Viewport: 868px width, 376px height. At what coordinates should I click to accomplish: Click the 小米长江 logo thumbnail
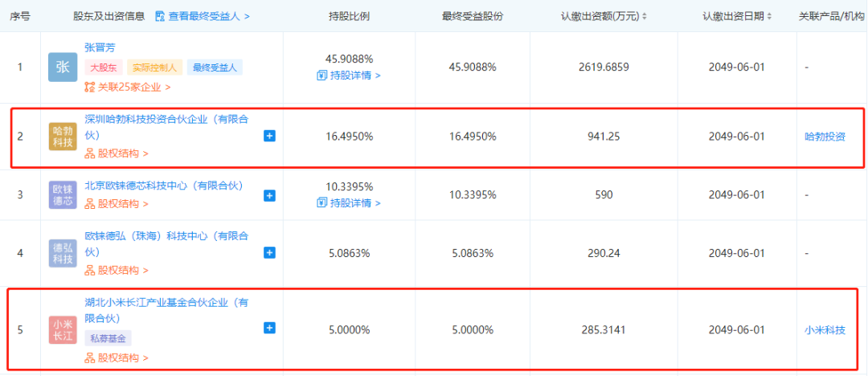[x=63, y=329]
